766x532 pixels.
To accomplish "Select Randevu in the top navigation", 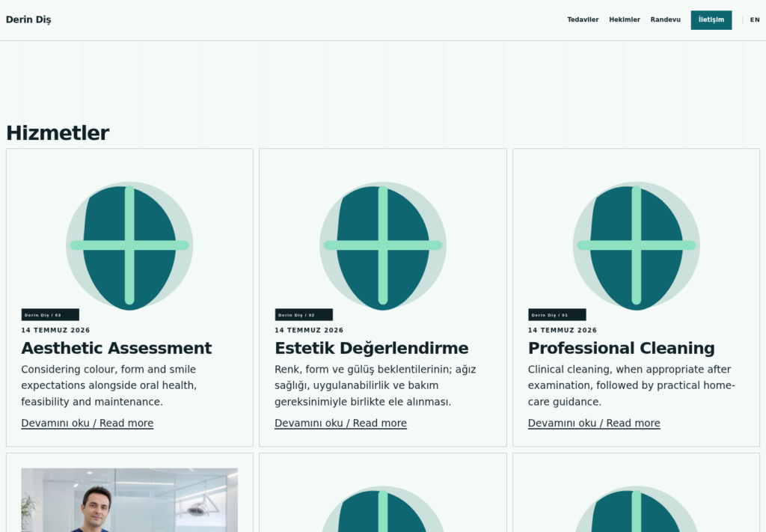I will coord(665,19).
